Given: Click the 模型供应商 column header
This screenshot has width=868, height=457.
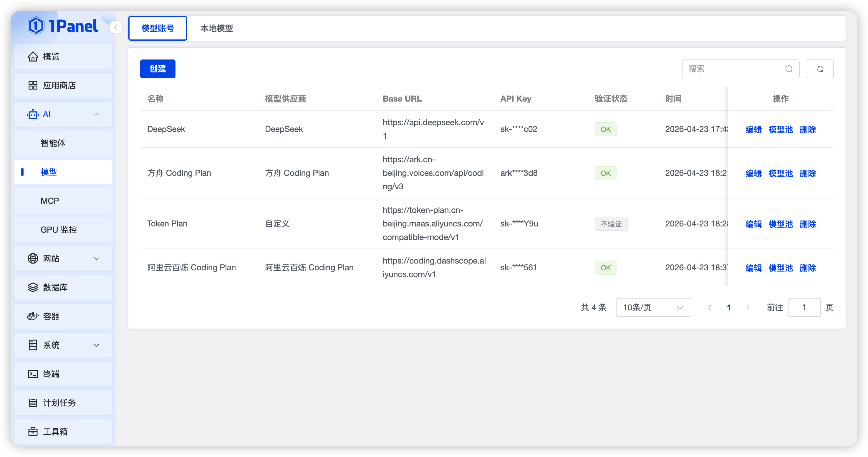Looking at the screenshot, I should coord(285,99).
